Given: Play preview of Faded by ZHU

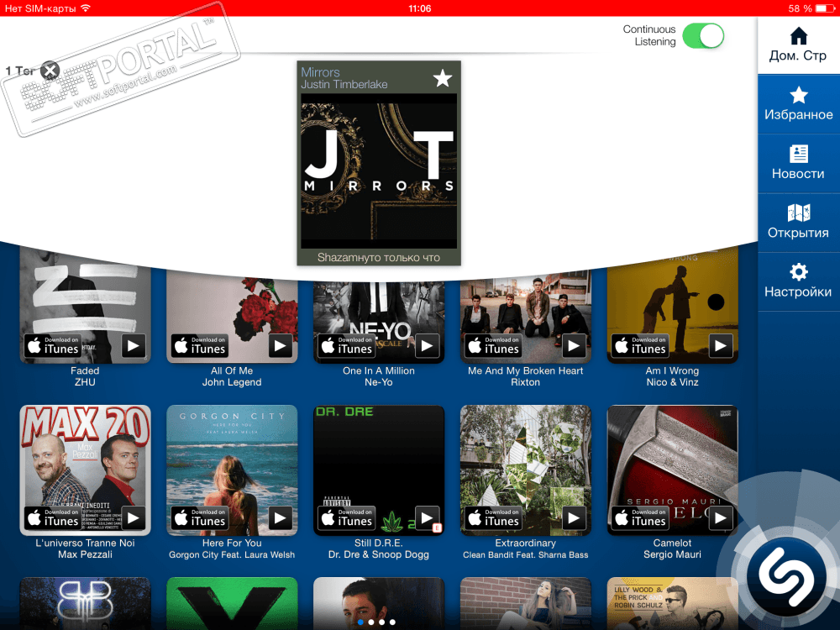Looking at the screenshot, I should click(134, 345).
